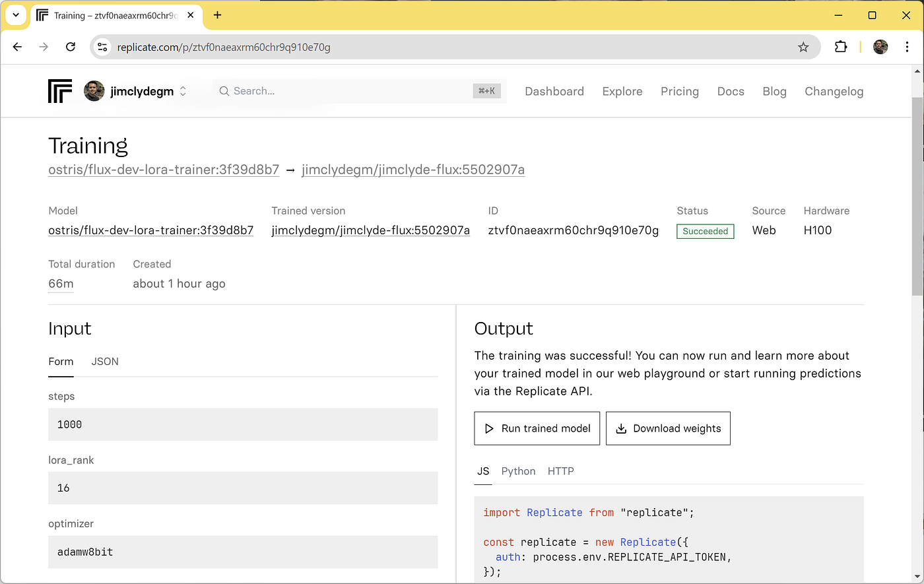Expand the jimclydegm account switcher
This screenshot has height=584, width=924.
[x=183, y=92]
